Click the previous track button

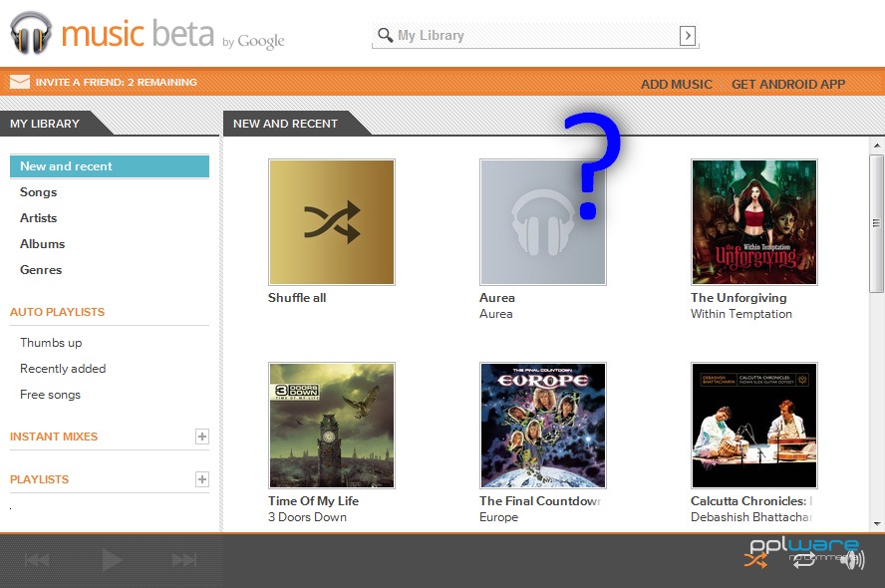point(37,560)
